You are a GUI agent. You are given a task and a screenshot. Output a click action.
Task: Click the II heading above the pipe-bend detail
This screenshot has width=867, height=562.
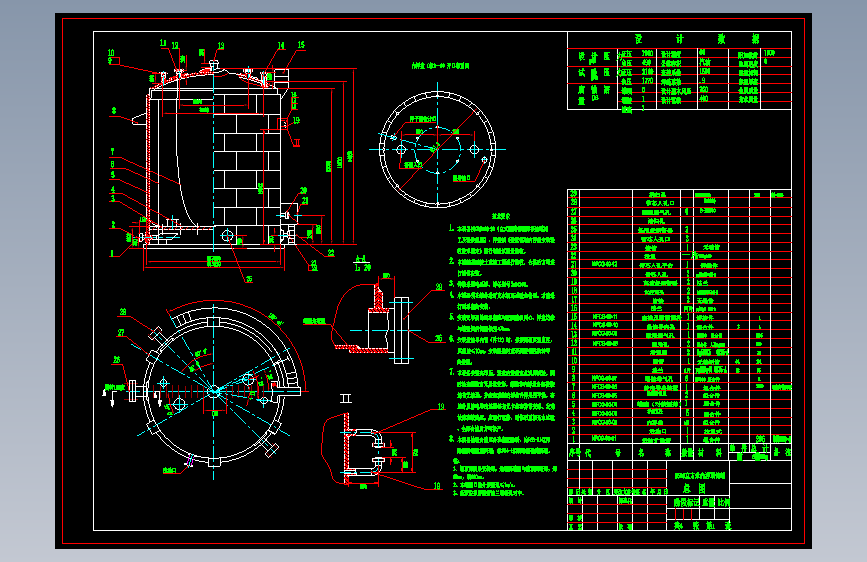tap(346, 398)
